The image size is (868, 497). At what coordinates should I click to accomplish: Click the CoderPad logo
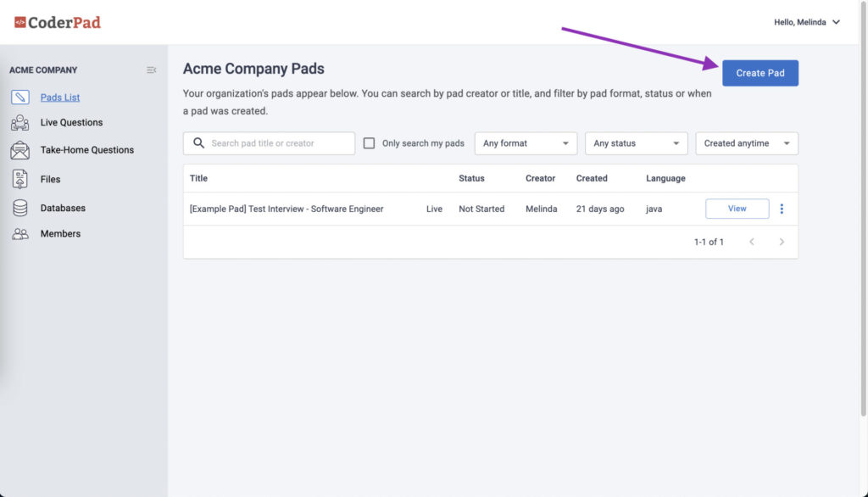point(58,22)
